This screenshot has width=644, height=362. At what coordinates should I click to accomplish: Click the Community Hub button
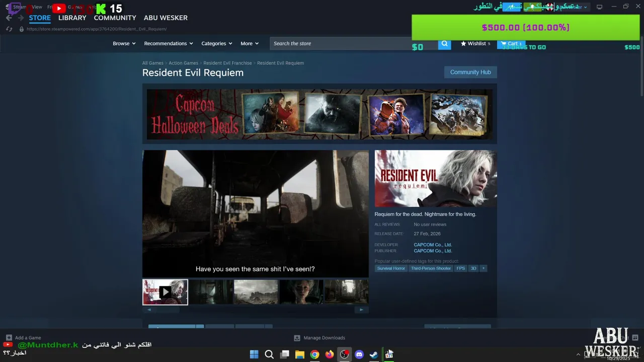(470, 72)
